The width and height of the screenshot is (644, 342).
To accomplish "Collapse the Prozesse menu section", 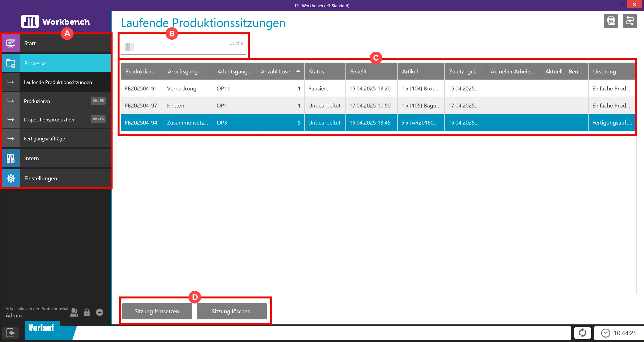I will pos(35,63).
